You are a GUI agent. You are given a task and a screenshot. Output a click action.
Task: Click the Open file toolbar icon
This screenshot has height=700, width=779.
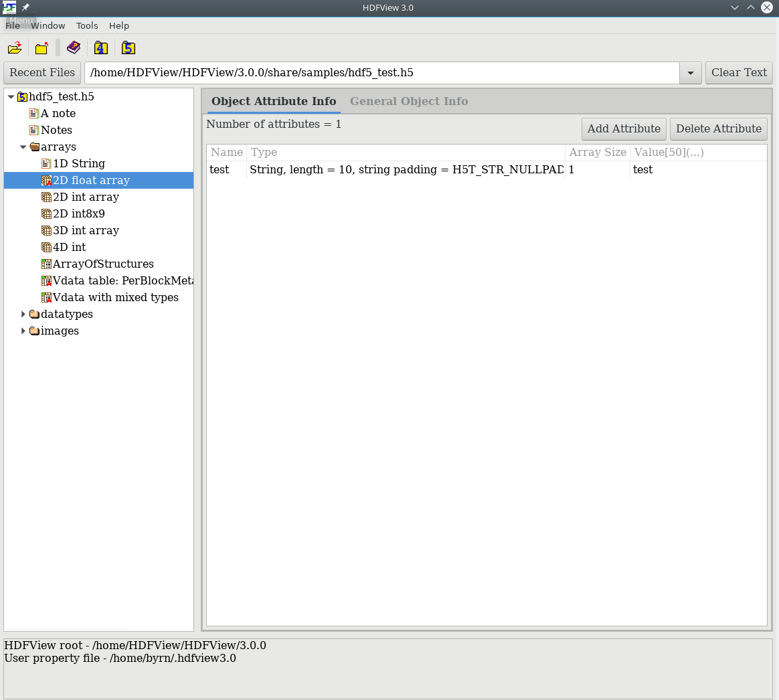(15, 48)
